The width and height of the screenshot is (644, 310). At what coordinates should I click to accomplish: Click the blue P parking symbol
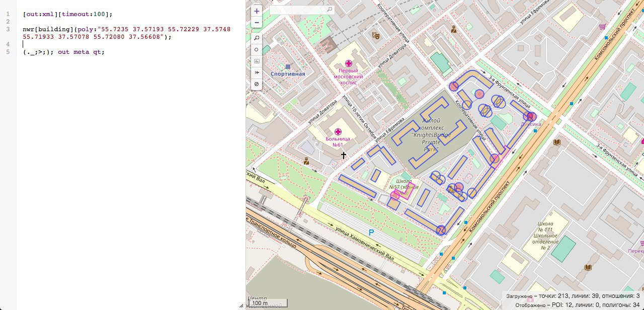[371, 232]
